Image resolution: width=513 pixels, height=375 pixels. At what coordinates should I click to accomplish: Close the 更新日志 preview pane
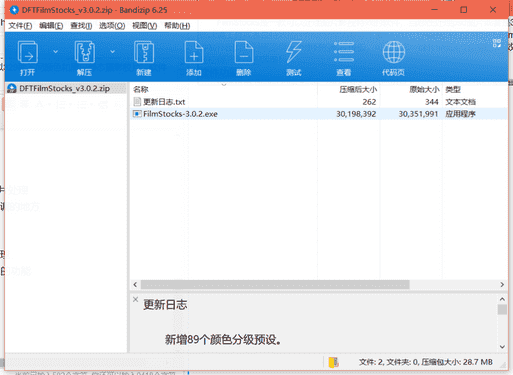pos(135,299)
